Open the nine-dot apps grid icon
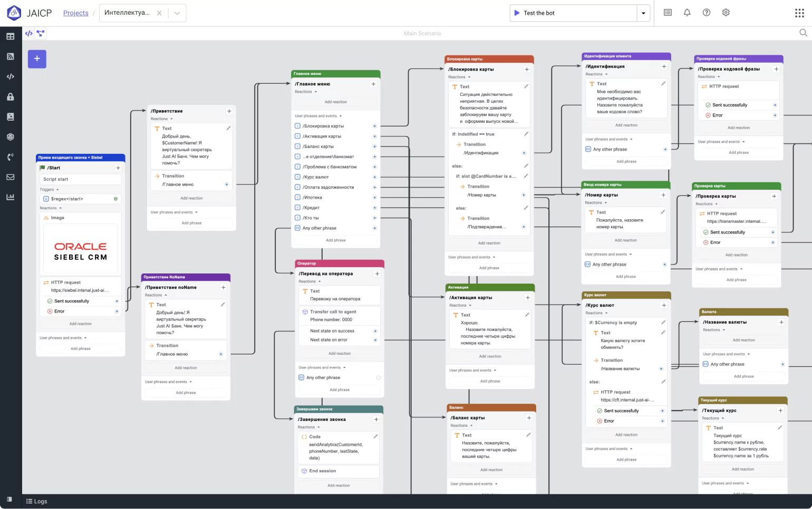Image resolution: width=812 pixels, height=509 pixels. click(x=799, y=13)
